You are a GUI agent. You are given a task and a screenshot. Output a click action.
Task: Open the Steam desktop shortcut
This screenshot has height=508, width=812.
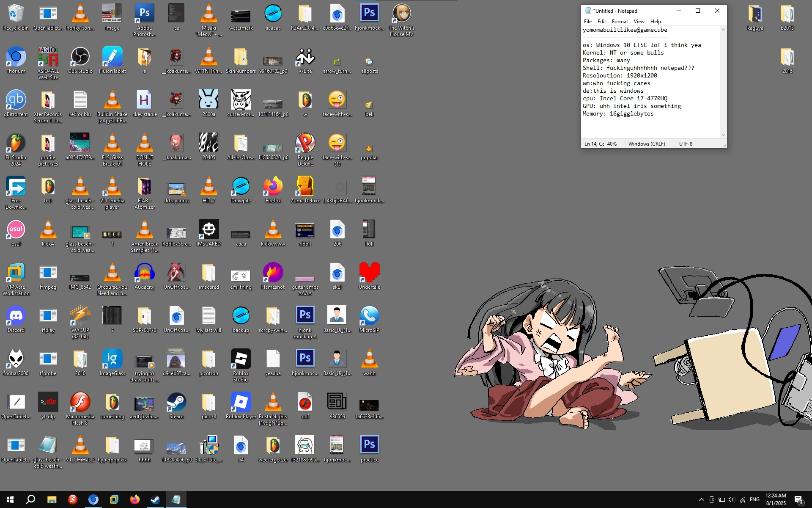176,406
